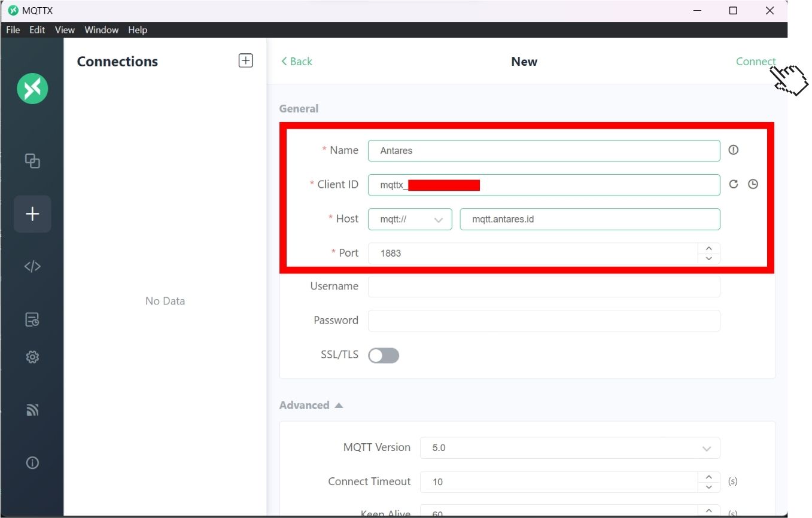Click the Connect button
812x518 pixels.
[756, 61]
